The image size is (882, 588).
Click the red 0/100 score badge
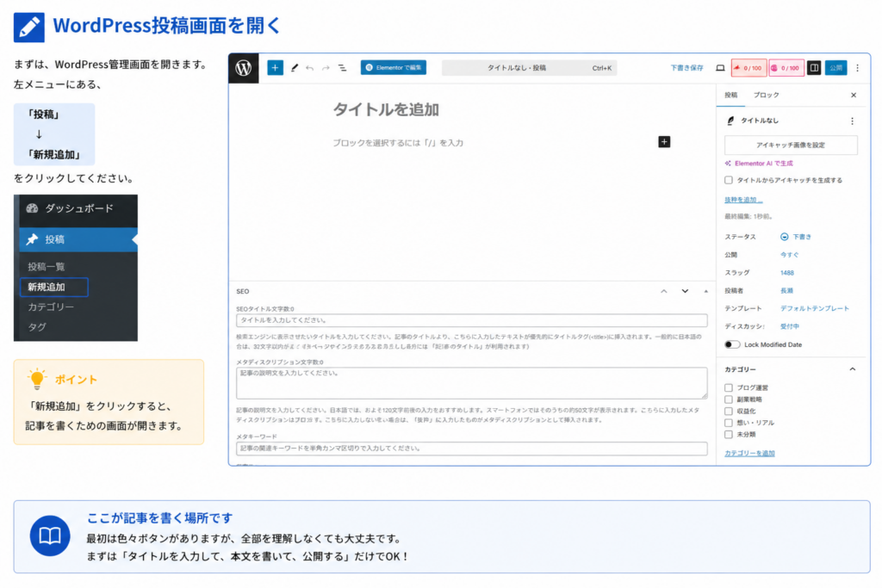(748, 68)
